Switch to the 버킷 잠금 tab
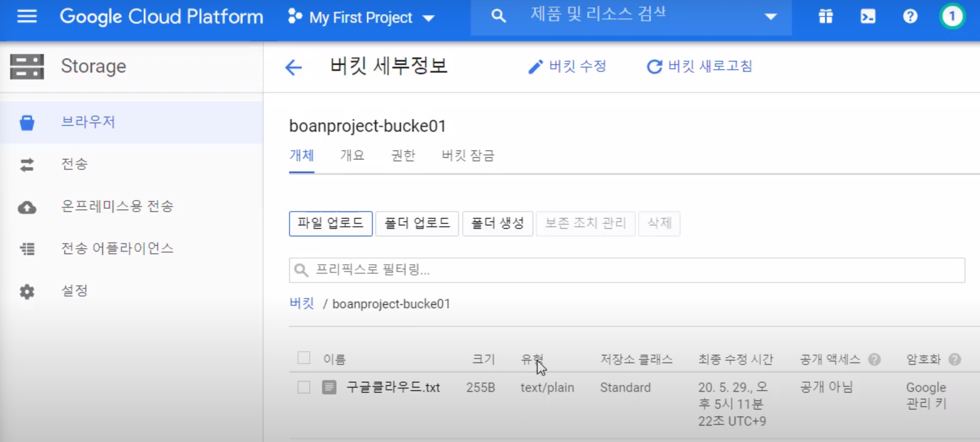Image resolution: width=980 pixels, height=442 pixels. (468, 155)
